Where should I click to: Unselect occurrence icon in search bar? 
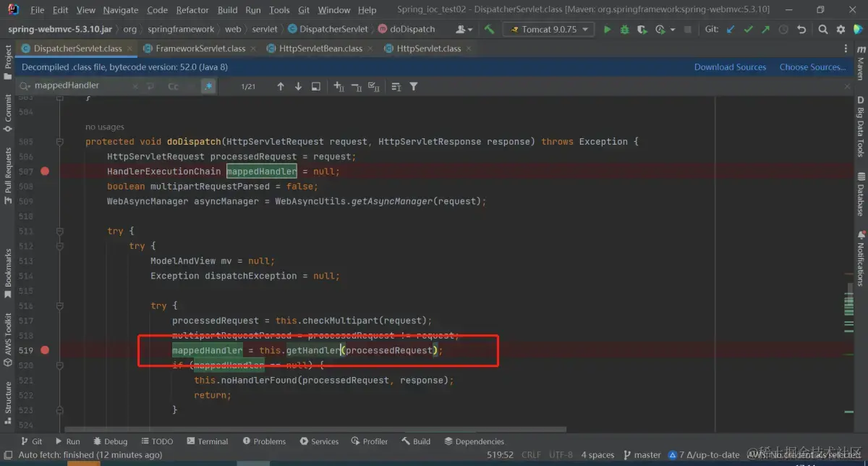(356, 86)
